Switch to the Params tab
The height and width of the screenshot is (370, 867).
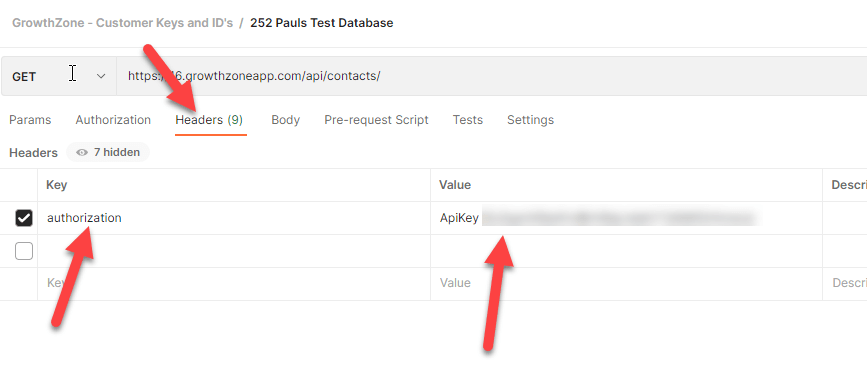coord(30,120)
